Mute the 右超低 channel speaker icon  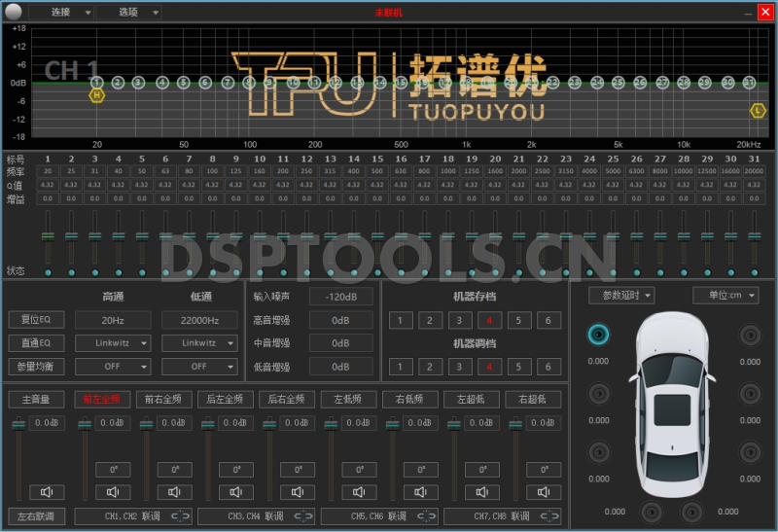coord(544,492)
